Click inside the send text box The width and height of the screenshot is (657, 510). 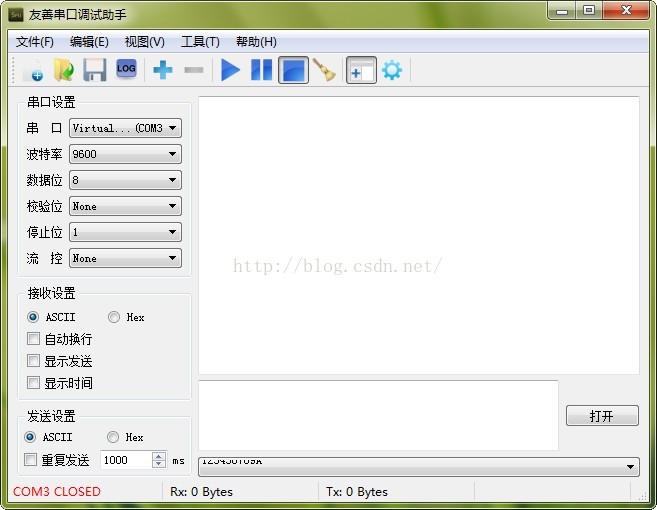point(378,415)
